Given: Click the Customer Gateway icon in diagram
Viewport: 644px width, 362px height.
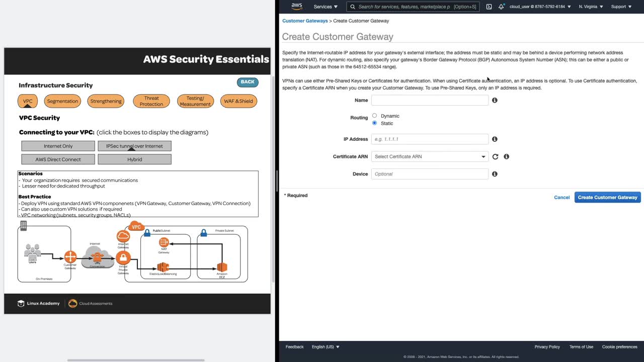Looking at the screenshot, I should click(70, 257).
